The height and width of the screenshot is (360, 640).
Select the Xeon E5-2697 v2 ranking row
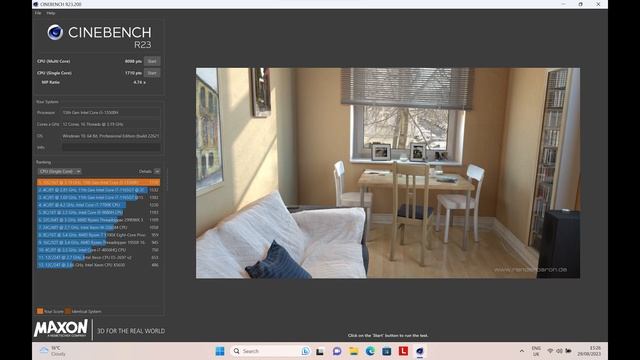98,258
